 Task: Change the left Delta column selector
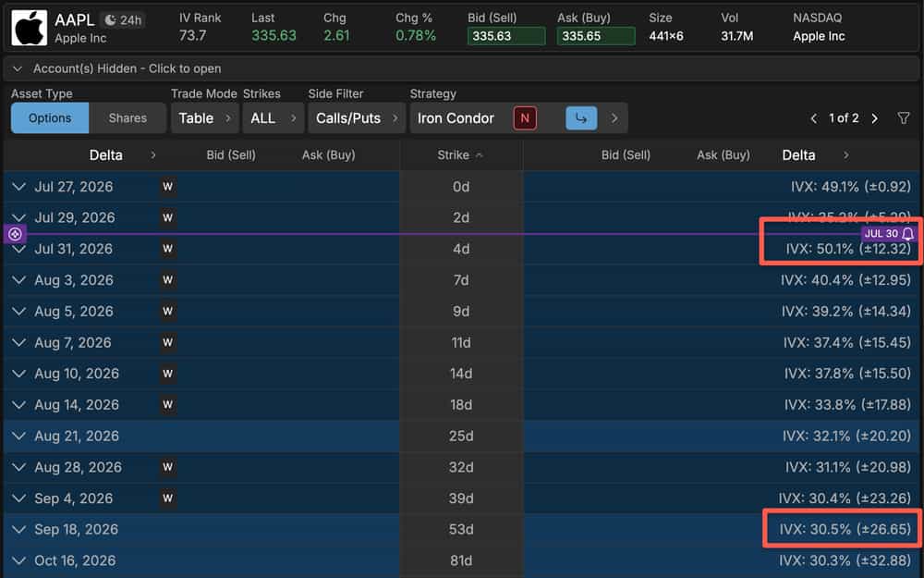click(x=122, y=155)
